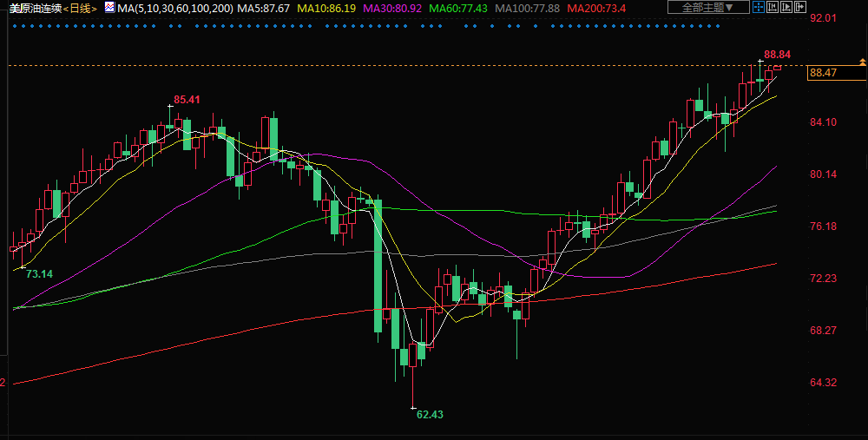Click the 85.41 peak price marker
The image size is (868, 440).
click(x=187, y=100)
